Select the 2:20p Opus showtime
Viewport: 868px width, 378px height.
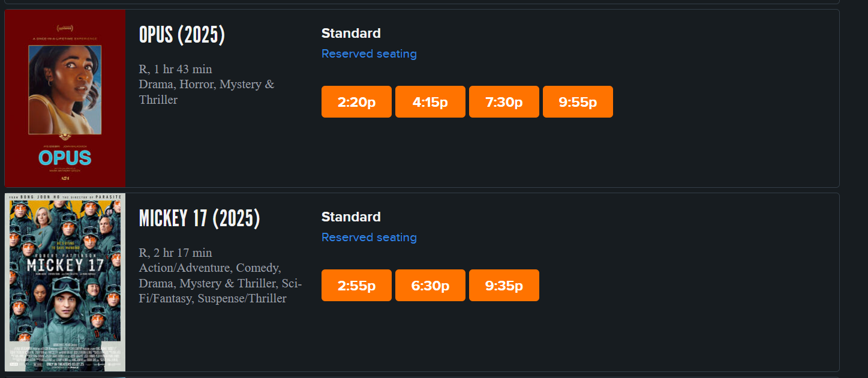click(356, 102)
